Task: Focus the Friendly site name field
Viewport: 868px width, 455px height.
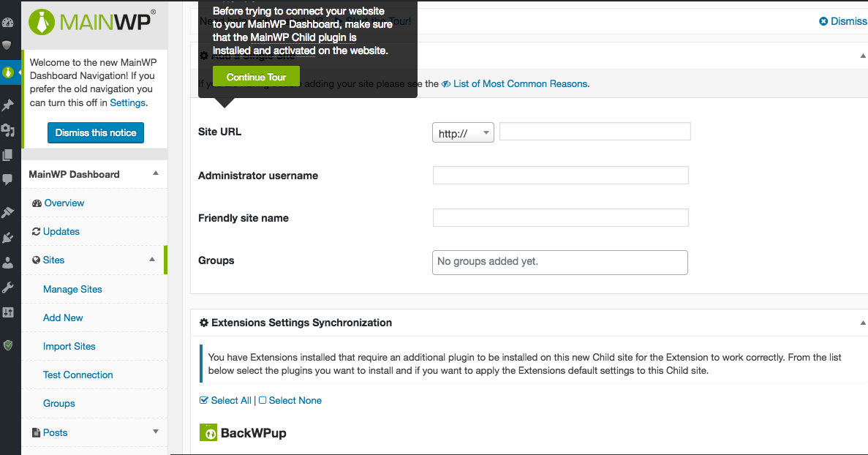Action: 561,217
